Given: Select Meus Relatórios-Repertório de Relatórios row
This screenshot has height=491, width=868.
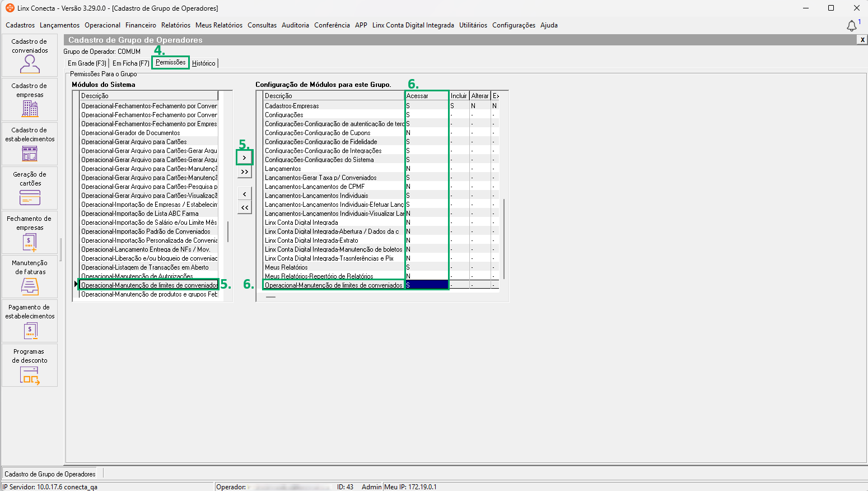Looking at the screenshot, I should click(x=334, y=276).
